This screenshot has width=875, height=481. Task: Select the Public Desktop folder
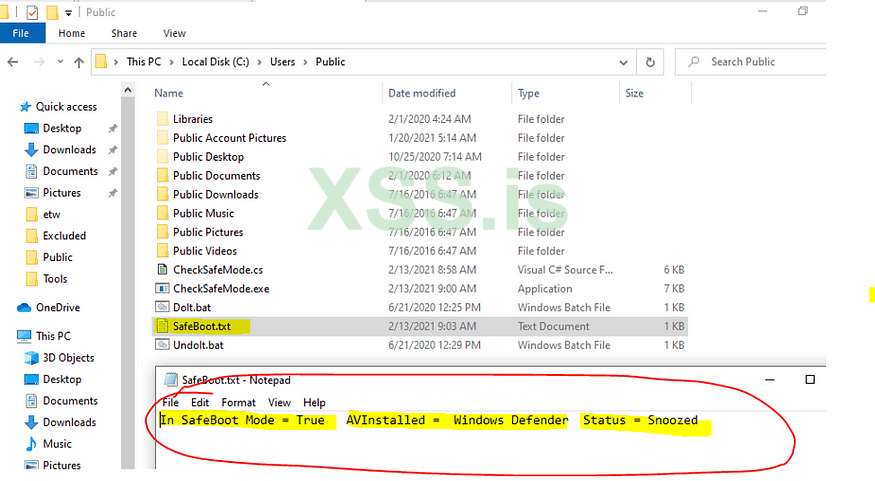click(208, 157)
